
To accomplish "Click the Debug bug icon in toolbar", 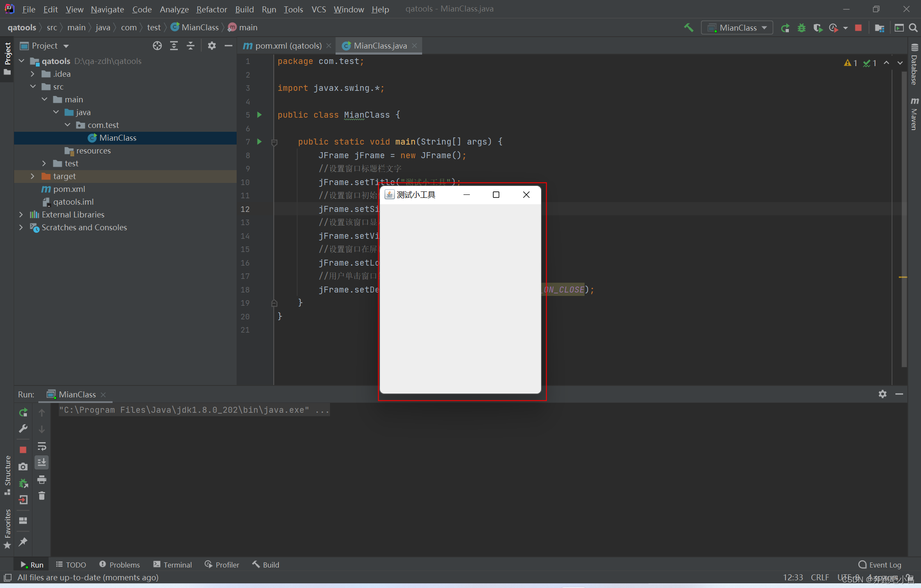I will tap(801, 28).
